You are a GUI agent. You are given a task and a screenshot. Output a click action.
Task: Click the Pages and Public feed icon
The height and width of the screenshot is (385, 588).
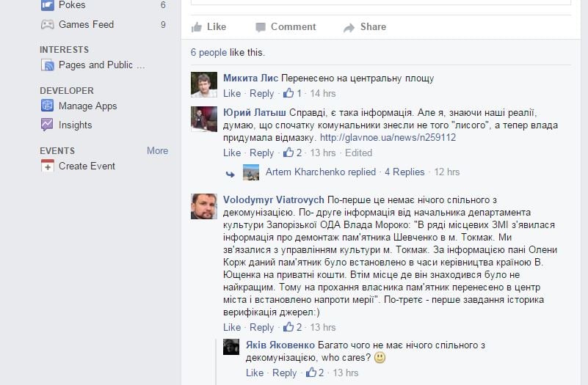tap(47, 65)
